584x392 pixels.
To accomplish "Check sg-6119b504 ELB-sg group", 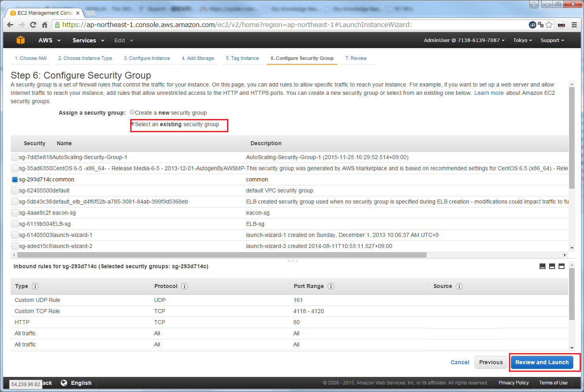I will coord(15,224).
